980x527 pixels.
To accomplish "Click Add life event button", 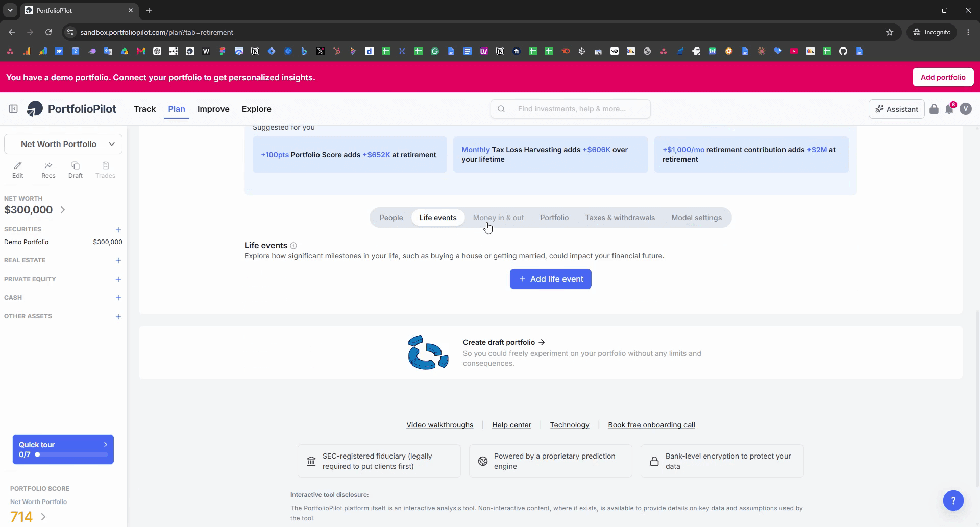I will pyautogui.click(x=551, y=279).
